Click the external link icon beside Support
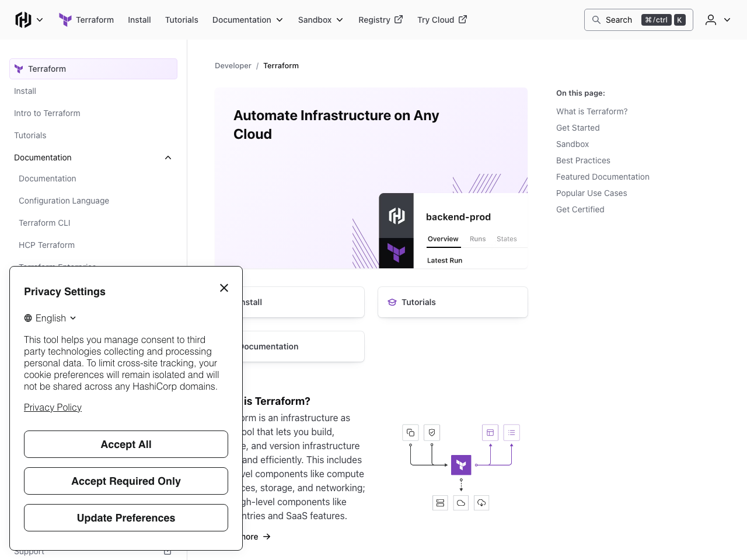The height and width of the screenshot is (560, 747). (x=167, y=550)
